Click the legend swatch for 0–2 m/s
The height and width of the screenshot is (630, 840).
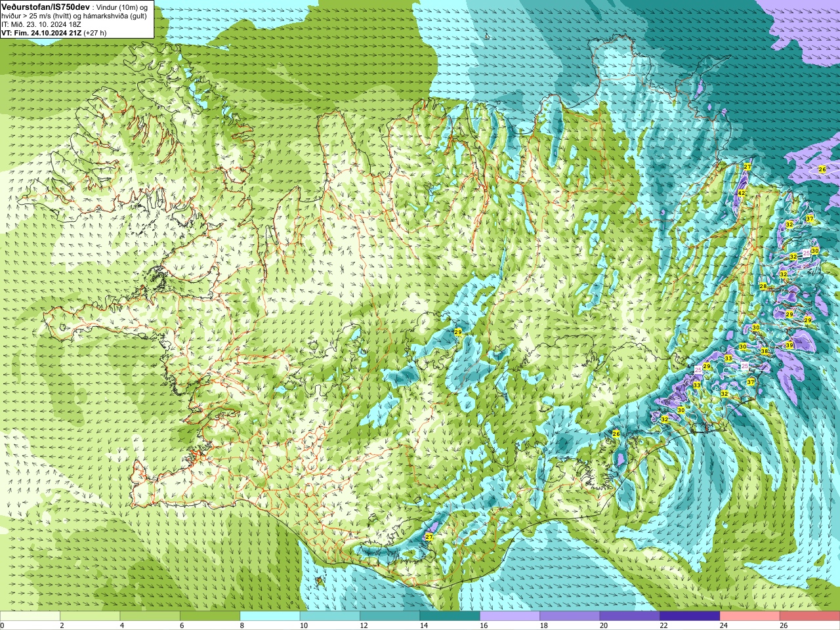click(30, 616)
